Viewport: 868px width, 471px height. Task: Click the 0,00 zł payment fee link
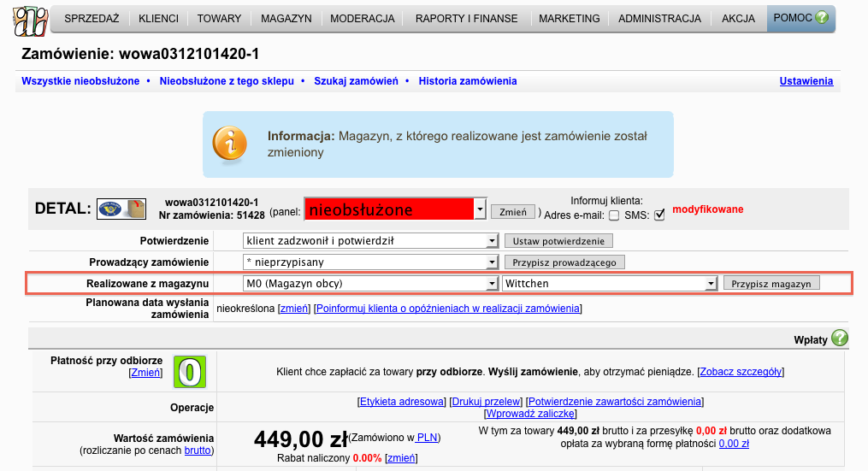pyautogui.click(x=734, y=444)
